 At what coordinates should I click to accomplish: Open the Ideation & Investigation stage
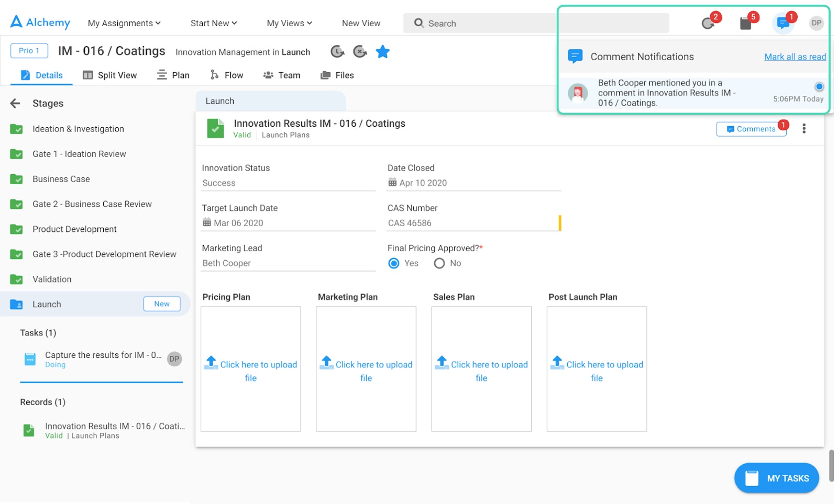[78, 129]
